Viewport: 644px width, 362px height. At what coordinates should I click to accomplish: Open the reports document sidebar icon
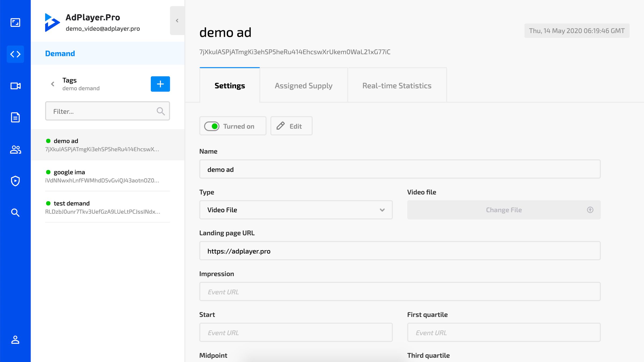(15, 117)
